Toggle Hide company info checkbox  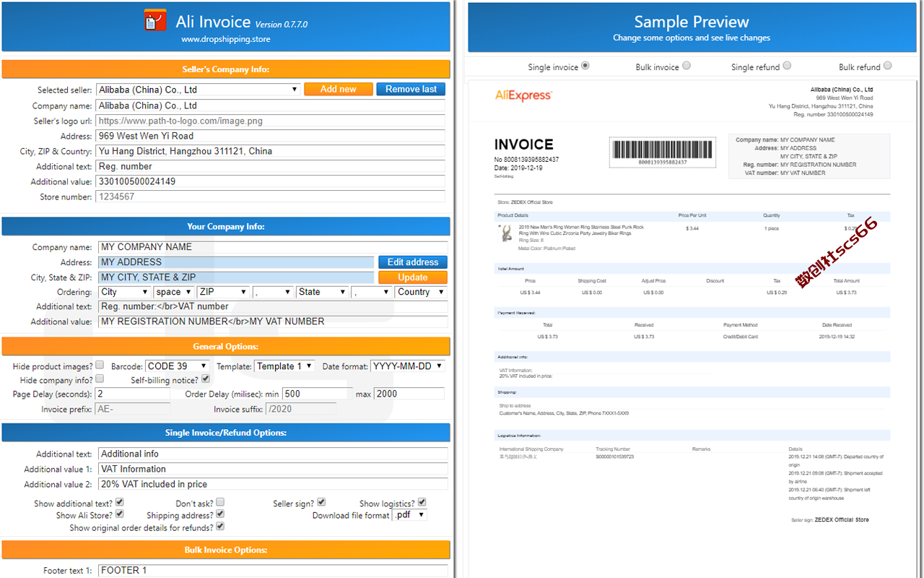click(x=100, y=379)
